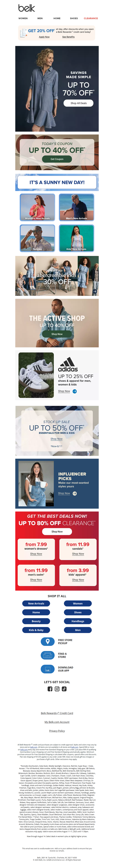Select the SHOES navigation item
114x868 pixels.
tap(74, 19)
